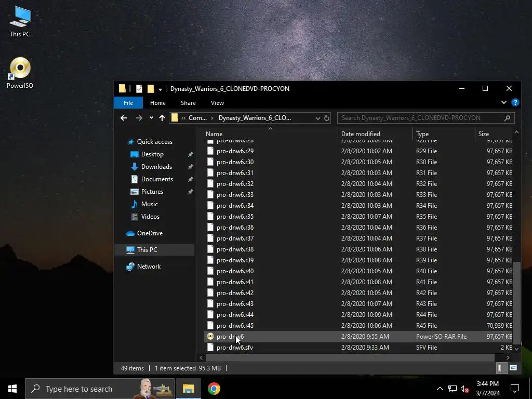Click the horizontal scrollbar left arrow
The width and height of the screenshot is (532, 399).
click(201, 357)
